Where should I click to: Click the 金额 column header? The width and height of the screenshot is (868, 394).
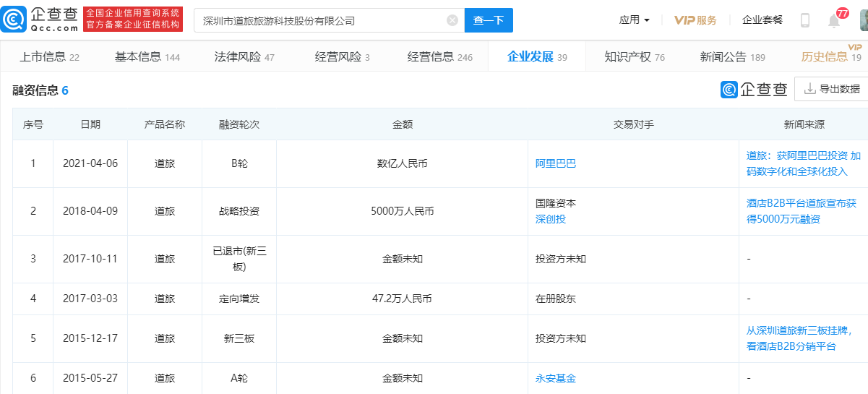point(403,124)
